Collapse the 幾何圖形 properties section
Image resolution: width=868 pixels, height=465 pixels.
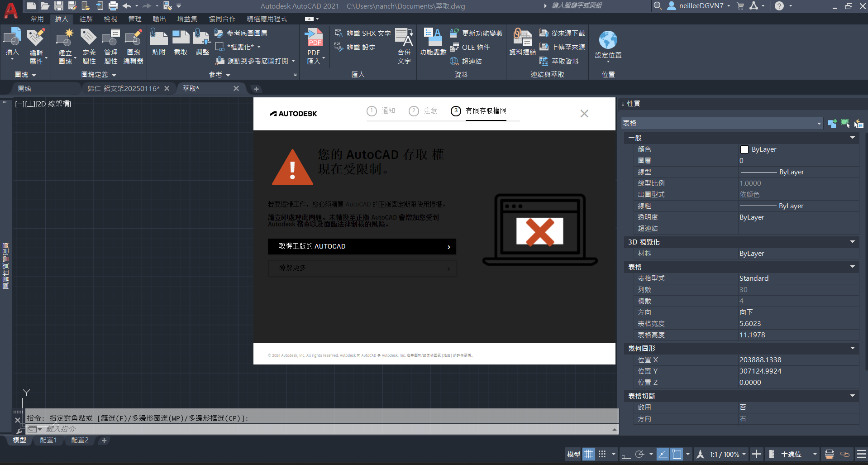tap(853, 348)
